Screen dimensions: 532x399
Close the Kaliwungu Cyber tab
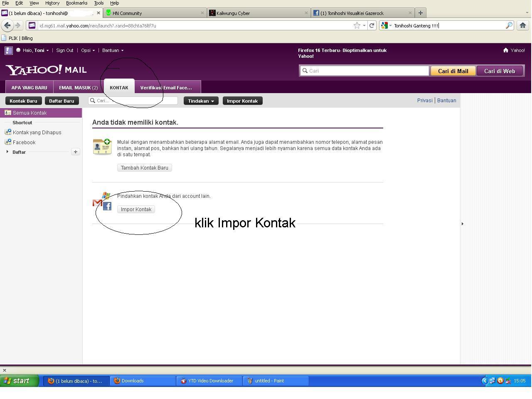[306, 13]
